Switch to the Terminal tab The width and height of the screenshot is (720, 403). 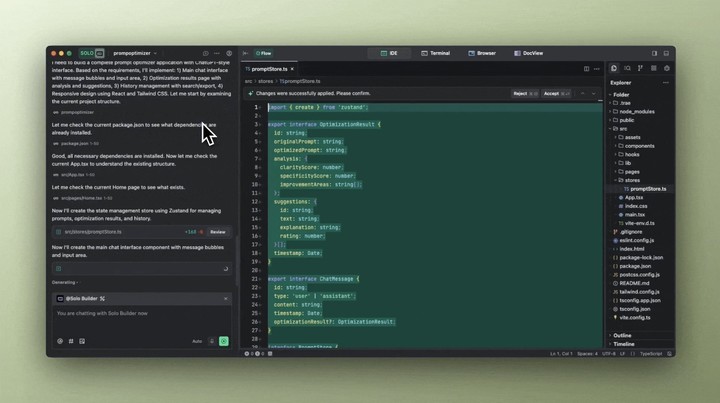click(x=435, y=53)
